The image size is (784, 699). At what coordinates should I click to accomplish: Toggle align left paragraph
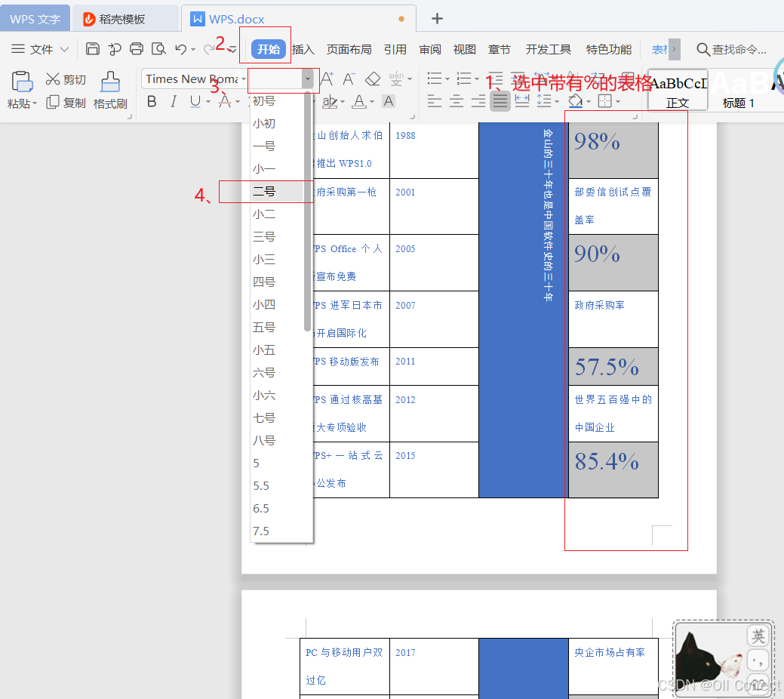tap(435, 101)
